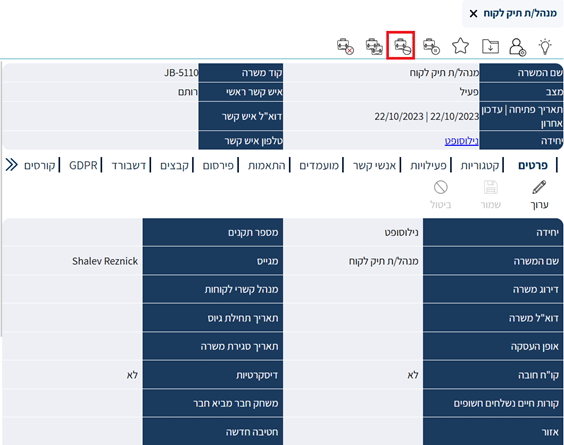Expand more tabs with double chevron

pyautogui.click(x=12, y=165)
